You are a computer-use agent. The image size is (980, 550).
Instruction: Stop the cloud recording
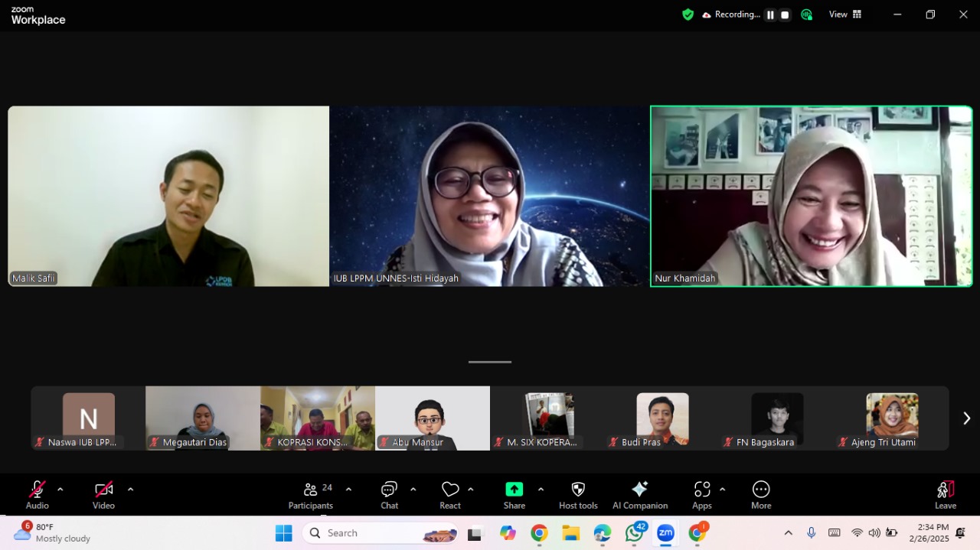coord(785,15)
